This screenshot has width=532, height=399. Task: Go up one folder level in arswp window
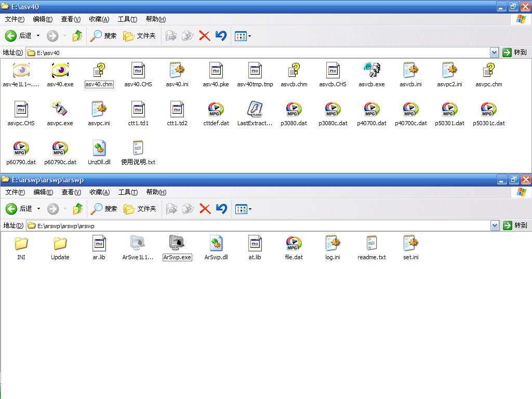tap(77, 209)
